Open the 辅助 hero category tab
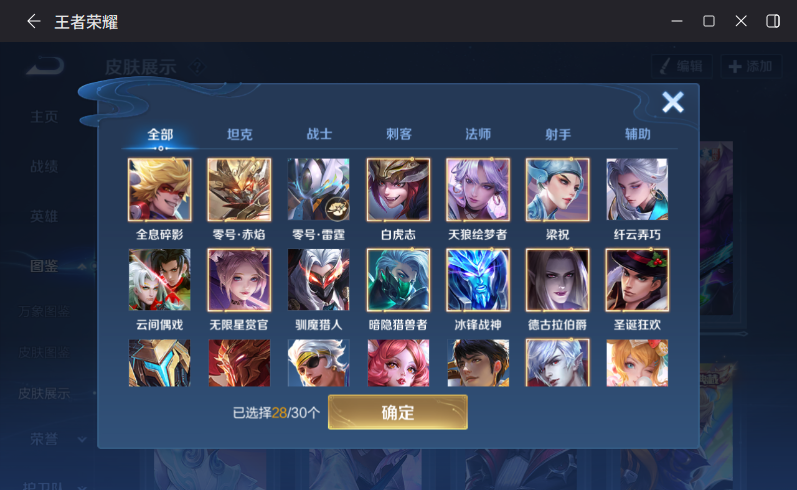 (637, 134)
